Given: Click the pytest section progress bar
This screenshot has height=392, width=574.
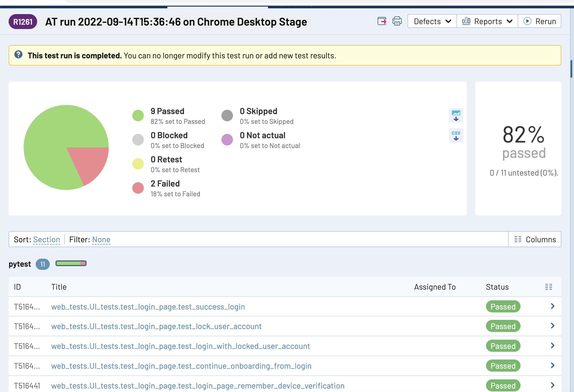Looking at the screenshot, I should point(71,263).
